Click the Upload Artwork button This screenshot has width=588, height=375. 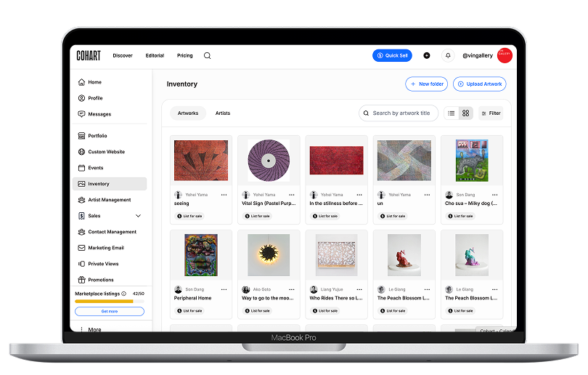click(x=479, y=84)
